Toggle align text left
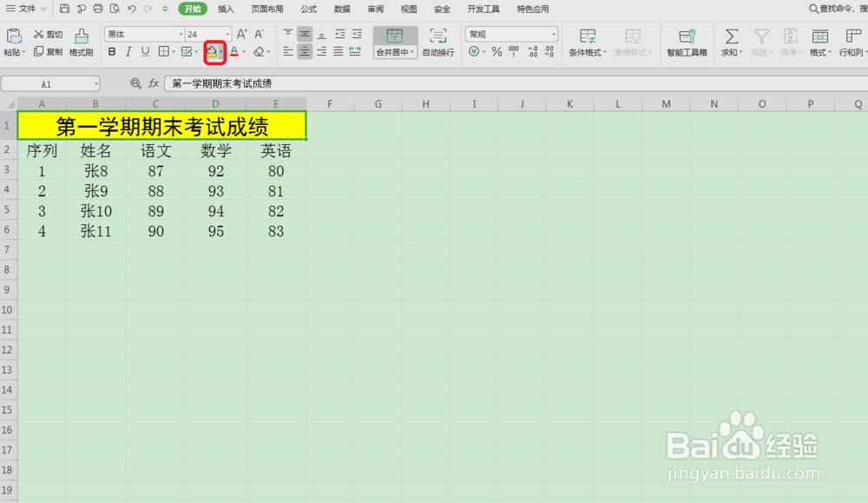 pos(288,51)
